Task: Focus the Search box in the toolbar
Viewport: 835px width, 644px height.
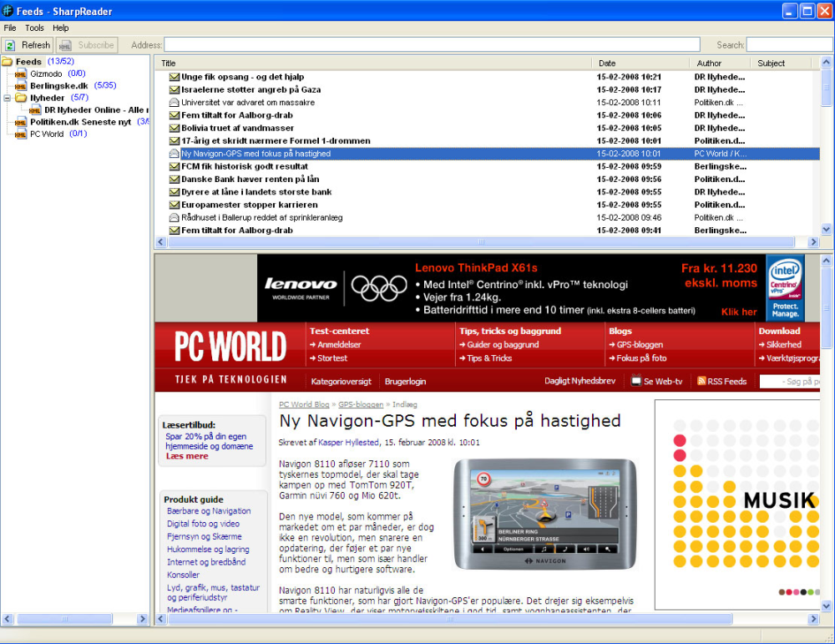Action: 788,45
